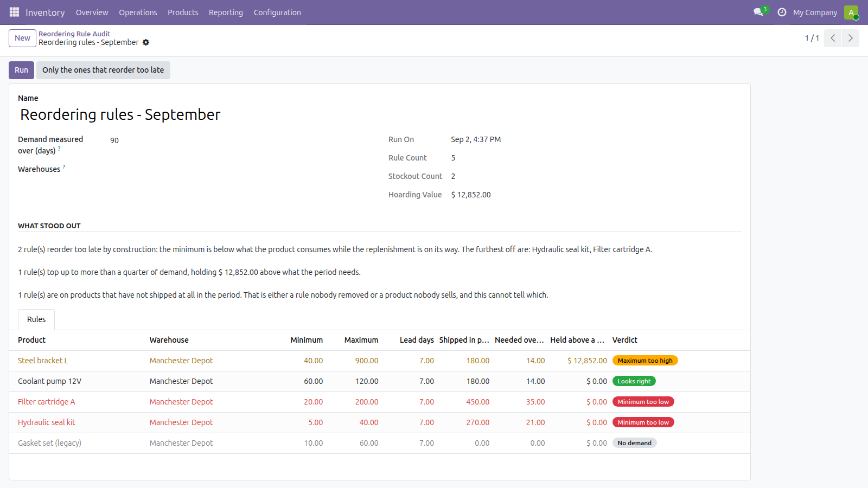Sort by the Lead days column header

[417, 340]
